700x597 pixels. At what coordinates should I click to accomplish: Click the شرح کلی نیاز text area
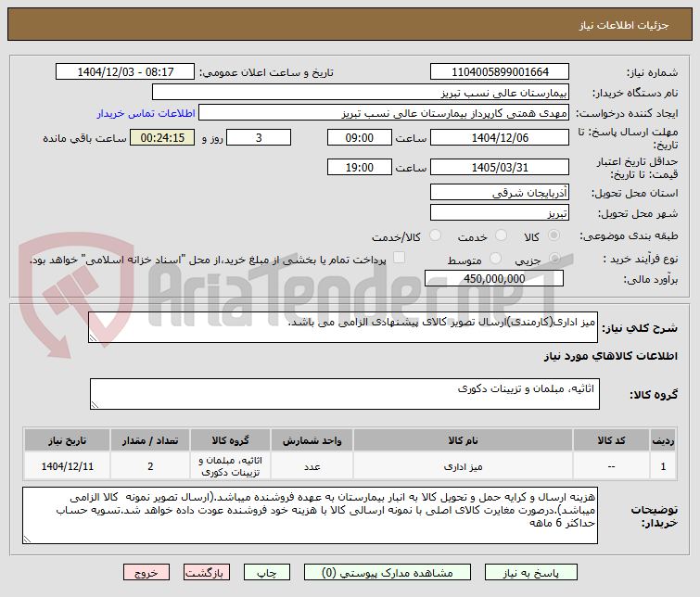[343, 327]
